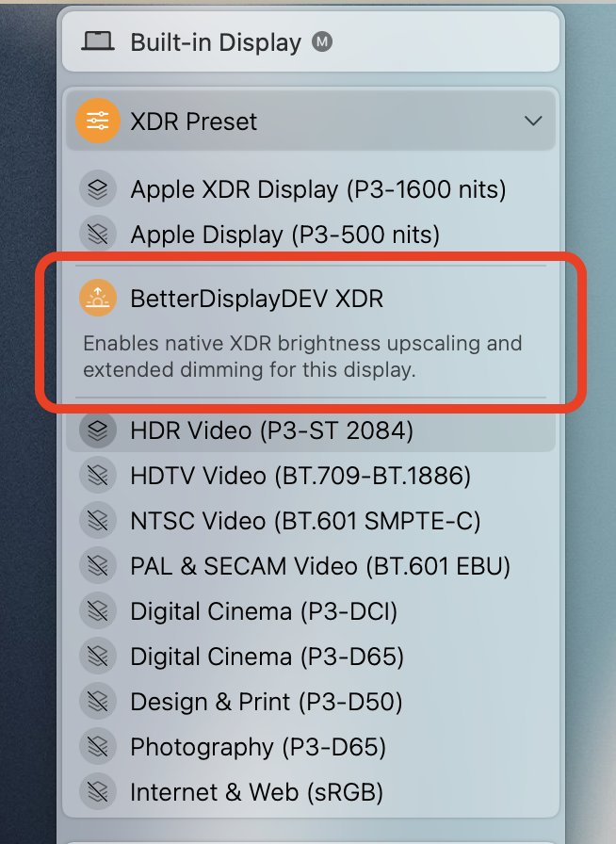Select Design & Print (P3-D50) preset

[267, 702]
